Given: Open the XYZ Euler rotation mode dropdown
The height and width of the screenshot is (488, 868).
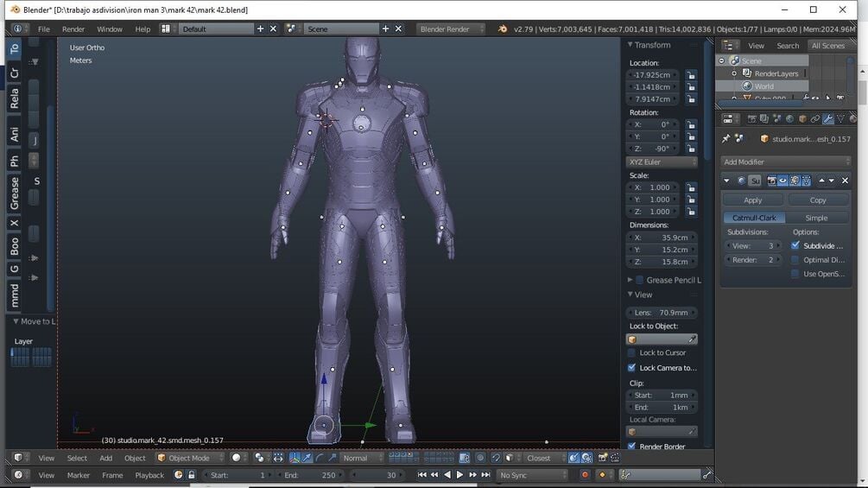Looking at the screenshot, I should point(662,162).
